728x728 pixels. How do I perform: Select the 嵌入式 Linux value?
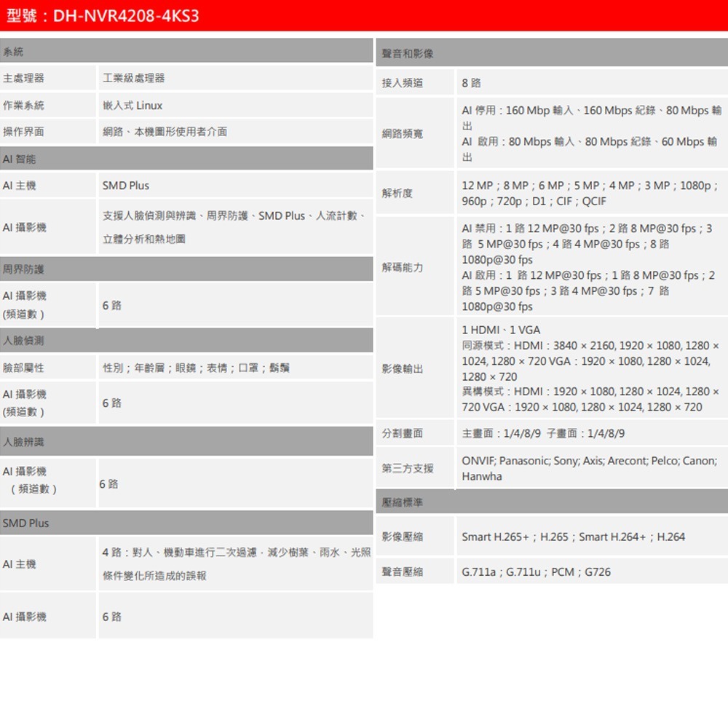click(132, 106)
